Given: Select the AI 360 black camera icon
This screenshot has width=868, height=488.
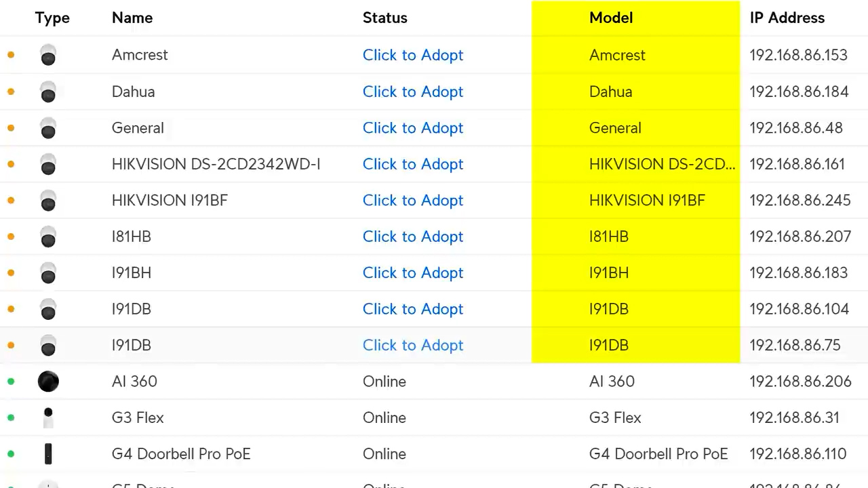Looking at the screenshot, I should click(x=48, y=382).
